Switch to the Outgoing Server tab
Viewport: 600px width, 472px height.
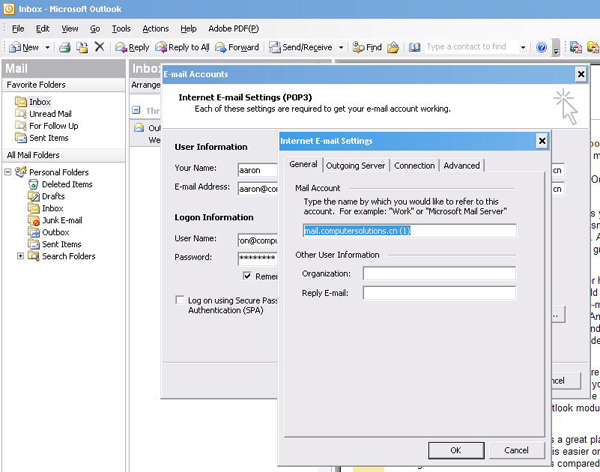[355, 166]
